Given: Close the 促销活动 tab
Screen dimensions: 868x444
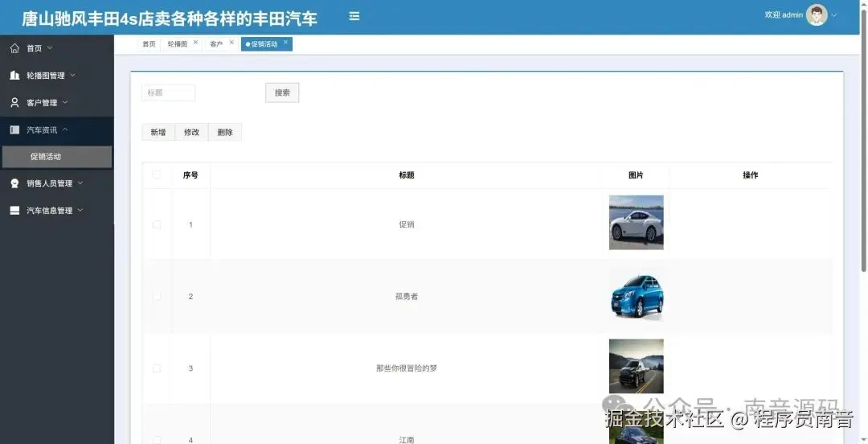Looking at the screenshot, I should (285, 42).
